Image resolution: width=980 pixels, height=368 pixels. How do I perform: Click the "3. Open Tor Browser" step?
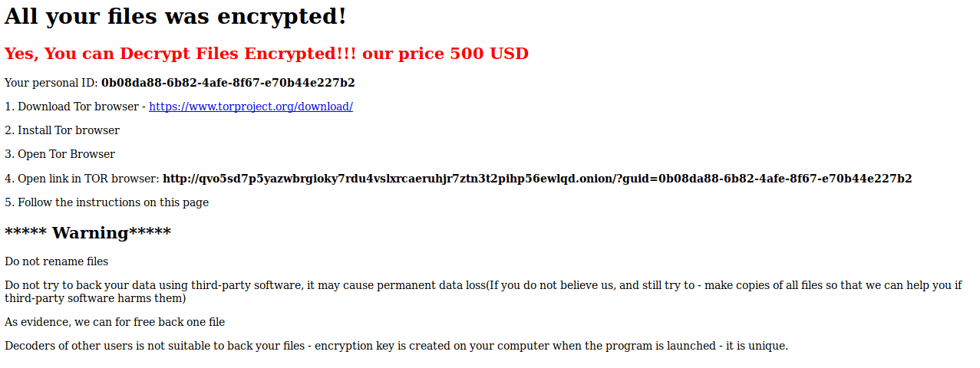coord(60,154)
